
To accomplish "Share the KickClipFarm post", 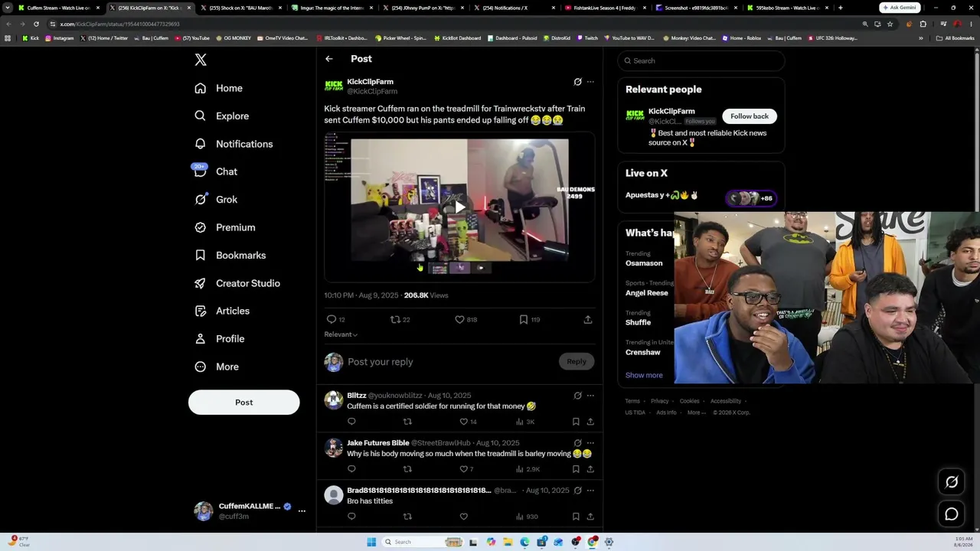I will point(588,320).
